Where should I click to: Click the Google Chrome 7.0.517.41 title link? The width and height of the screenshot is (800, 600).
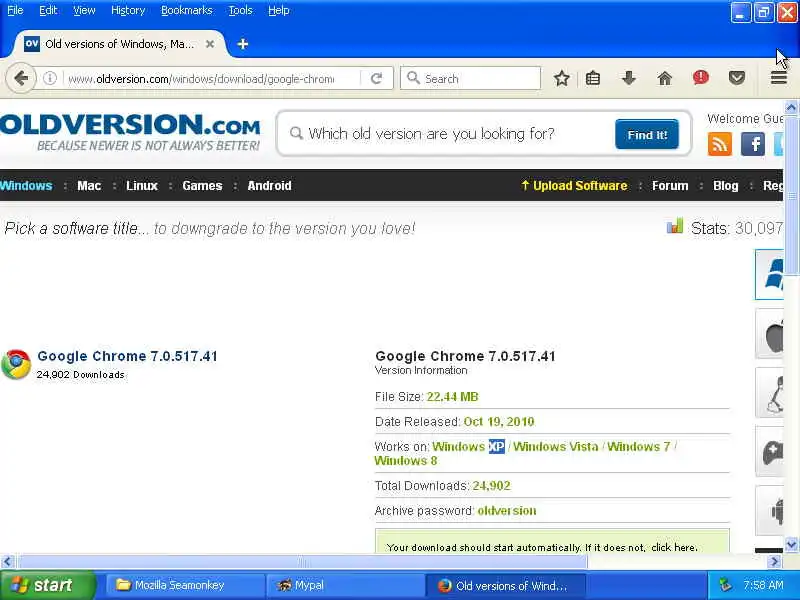[128, 356]
